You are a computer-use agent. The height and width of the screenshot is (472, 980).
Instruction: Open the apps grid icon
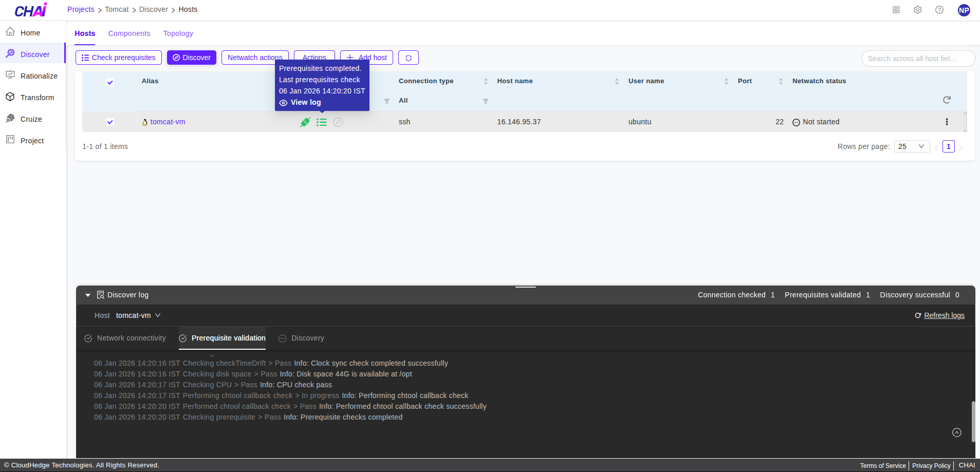click(x=896, y=10)
